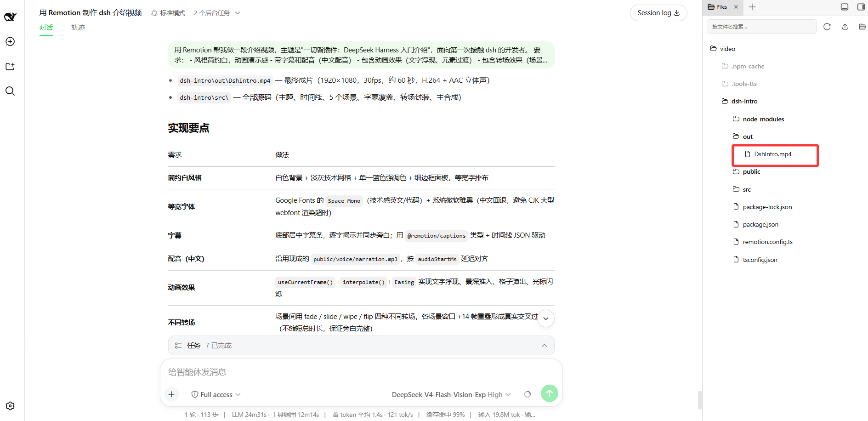Click the audioStartMs code tag

(437, 259)
